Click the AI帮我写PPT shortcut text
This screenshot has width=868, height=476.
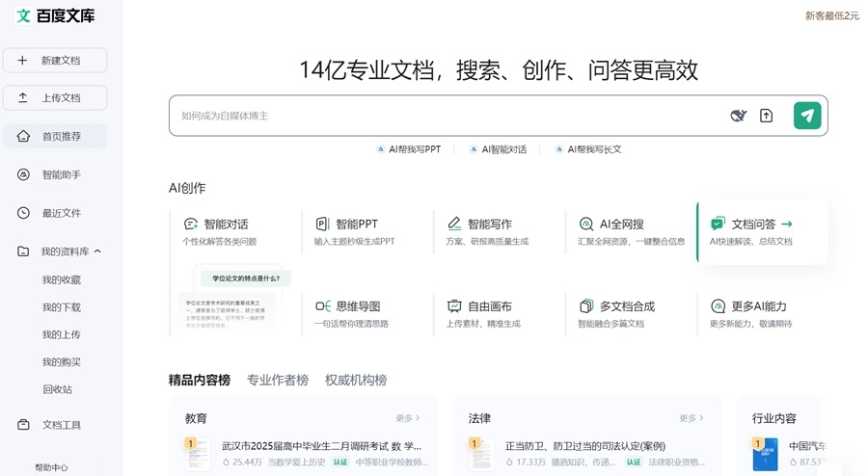(x=415, y=149)
